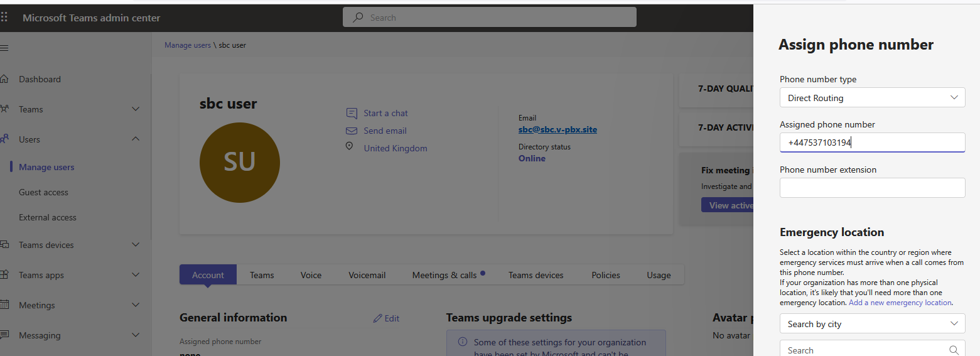Switch to the Account tab
Image resolution: width=980 pixels, height=356 pixels.
click(x=208, y=275)
